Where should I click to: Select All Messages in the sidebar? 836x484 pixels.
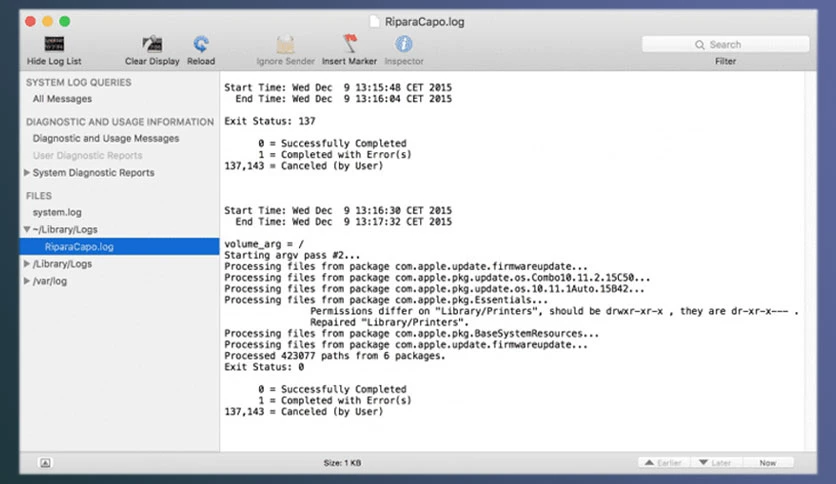coord(62,99)
